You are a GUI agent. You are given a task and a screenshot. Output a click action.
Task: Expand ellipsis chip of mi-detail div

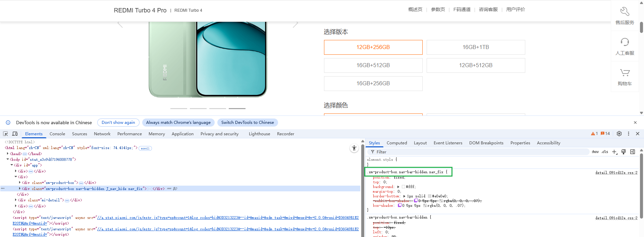67,200
